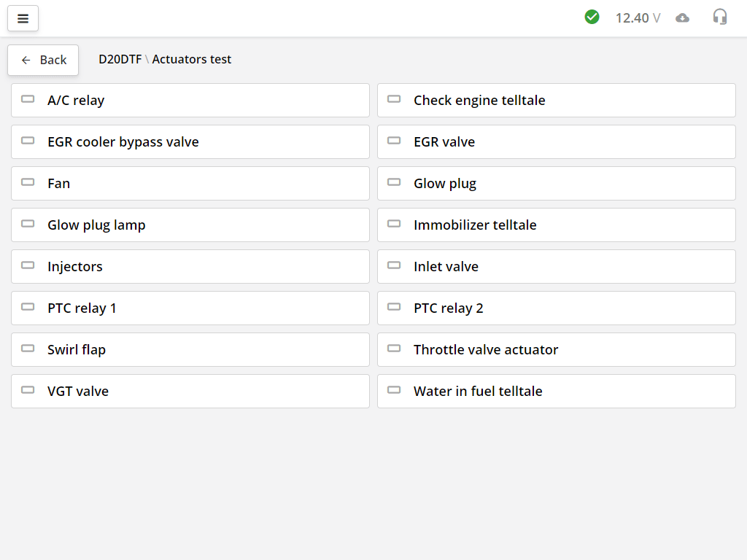Viewport: 747px width, 560px height.
Task: Open the EGR valve actuator test
Action: [556, 141]
